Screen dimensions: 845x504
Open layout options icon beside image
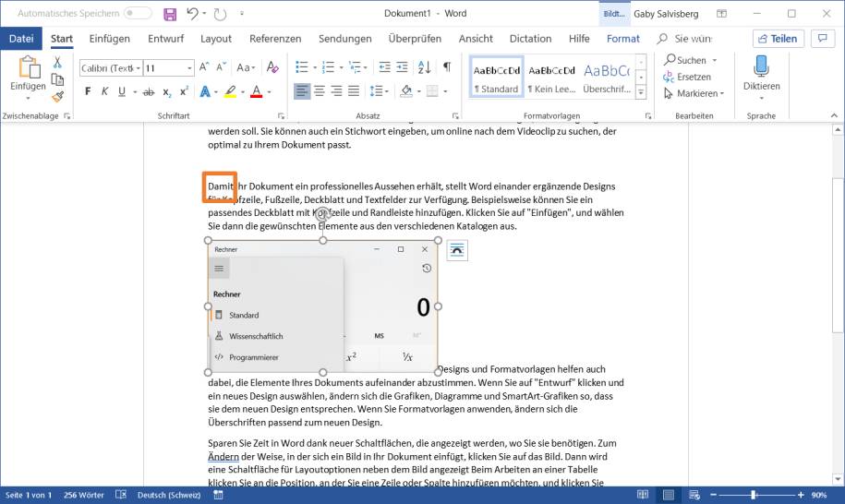pos(457,250)
